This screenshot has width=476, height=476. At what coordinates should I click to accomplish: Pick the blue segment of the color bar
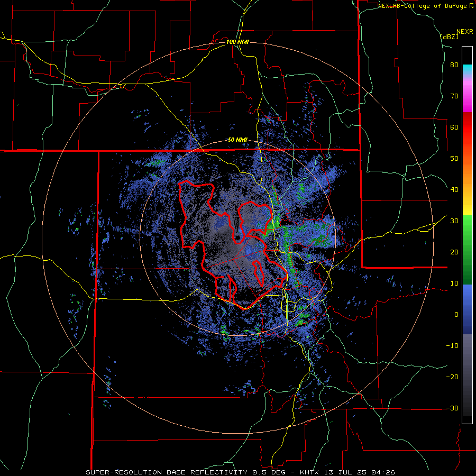pyautogui.click(x=467, y=309)
